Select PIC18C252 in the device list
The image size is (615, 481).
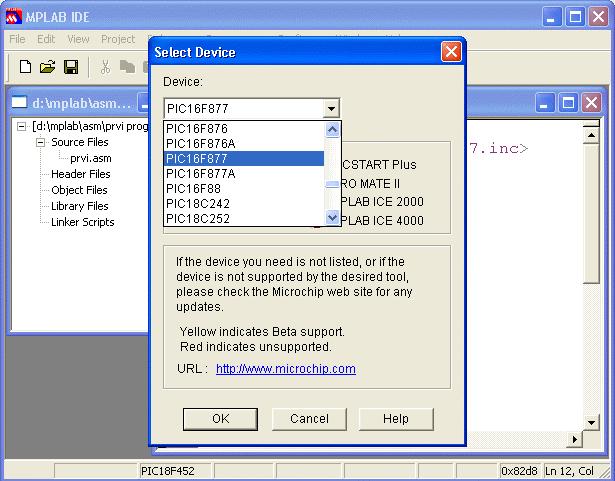(244, 218)
